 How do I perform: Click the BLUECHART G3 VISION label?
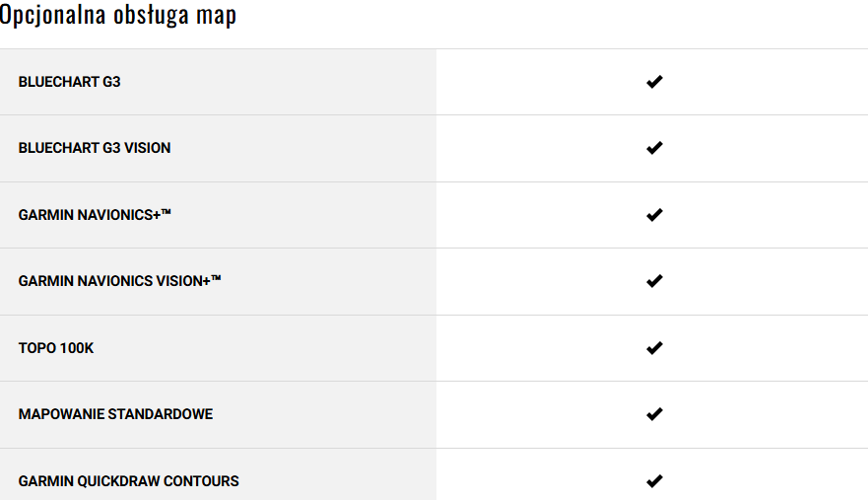pos(95,148)
